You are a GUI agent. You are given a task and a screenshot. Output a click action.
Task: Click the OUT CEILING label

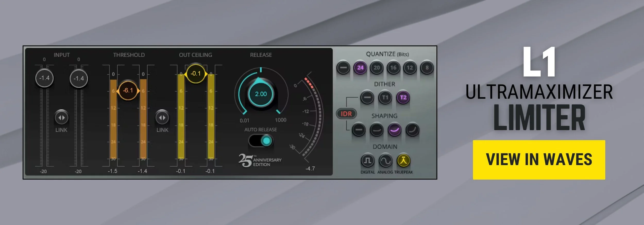pos(196,55)
